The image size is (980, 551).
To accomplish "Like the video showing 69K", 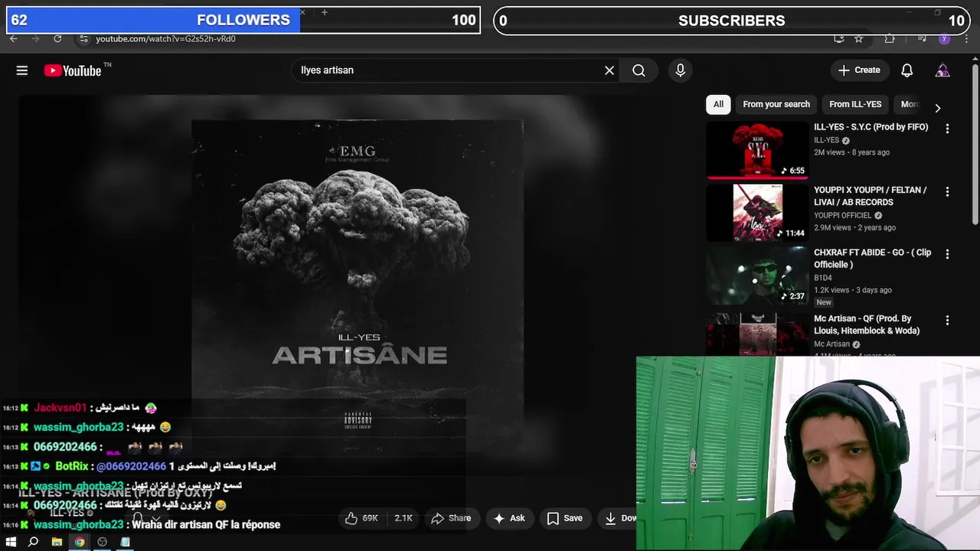I will 361,518.
